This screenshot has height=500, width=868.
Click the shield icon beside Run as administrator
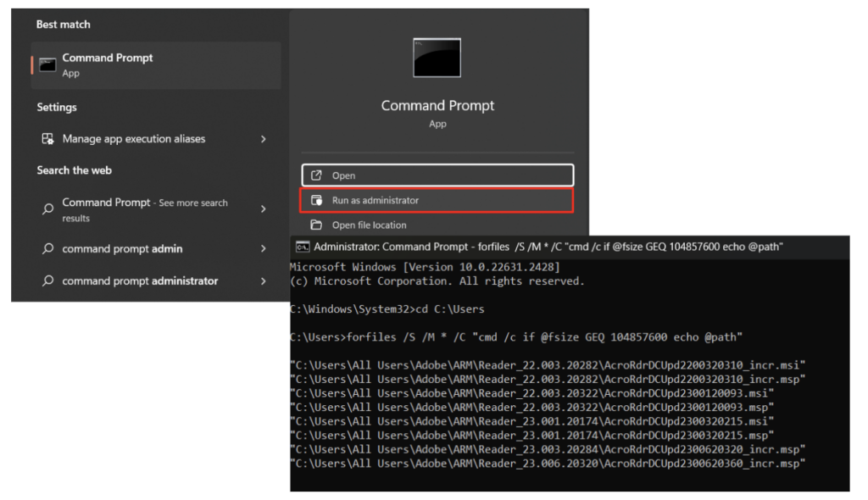click(x=317, y=200)
